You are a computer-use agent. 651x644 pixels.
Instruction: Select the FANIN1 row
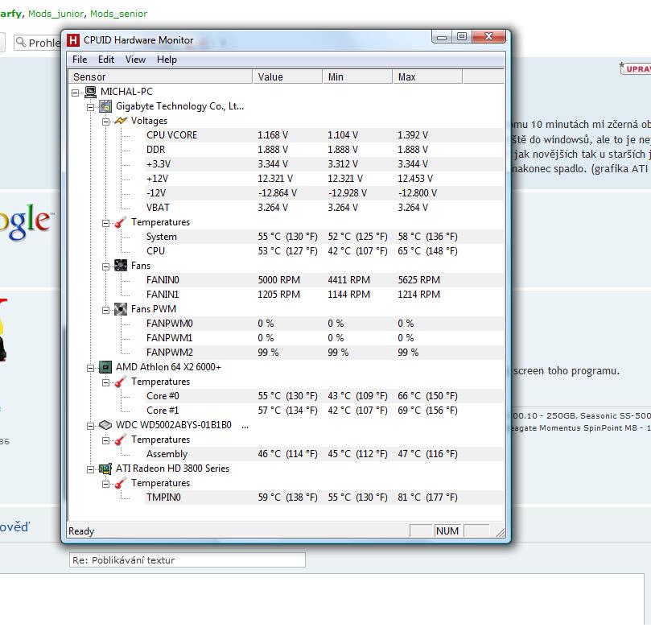[x=323, y=295]
